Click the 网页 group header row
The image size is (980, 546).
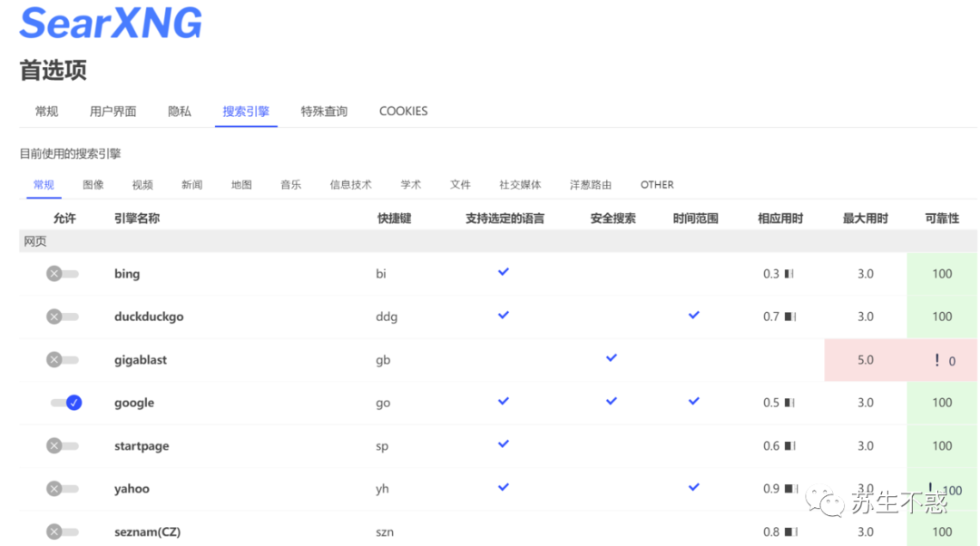[x=498, y=241]
